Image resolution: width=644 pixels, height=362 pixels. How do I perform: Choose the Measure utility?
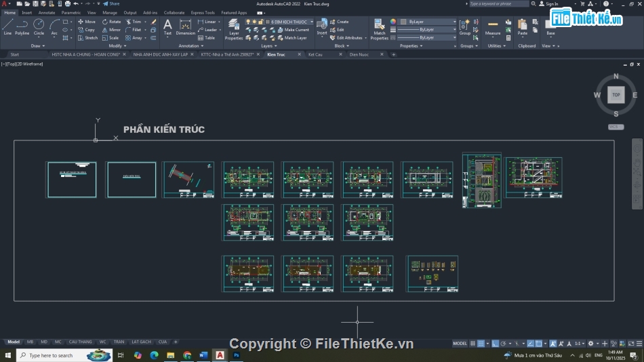[493, 26]
